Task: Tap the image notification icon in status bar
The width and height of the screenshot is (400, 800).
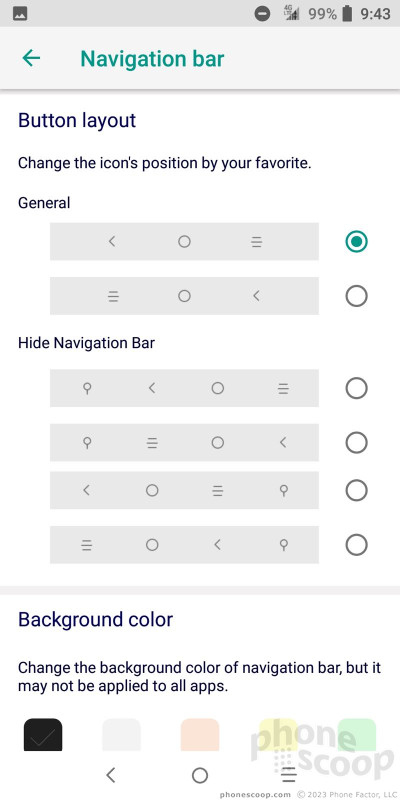Action: (20, 14)
